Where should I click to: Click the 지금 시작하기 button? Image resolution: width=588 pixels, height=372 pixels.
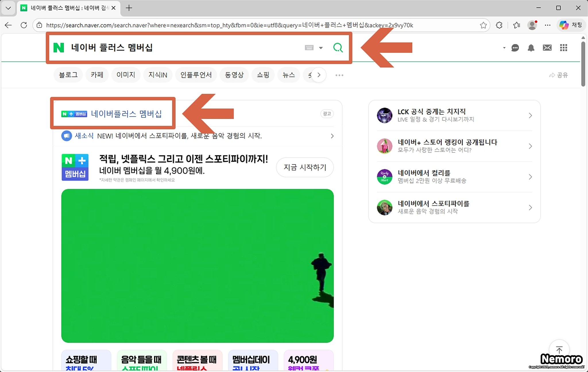(305, 167)
